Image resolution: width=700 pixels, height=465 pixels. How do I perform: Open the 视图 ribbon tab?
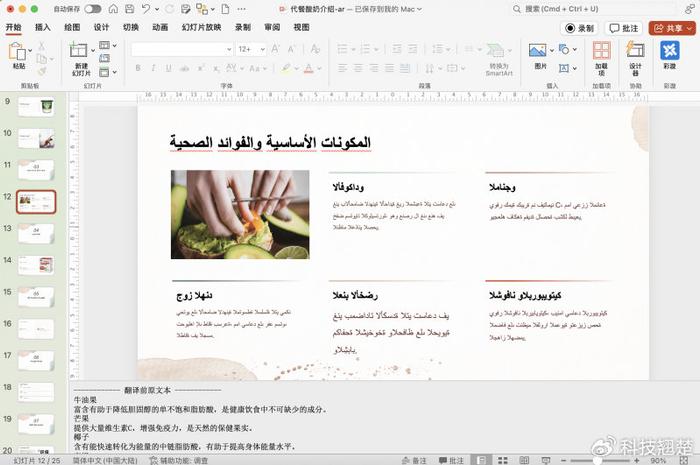pyautogui.click(x=301, y=27)
